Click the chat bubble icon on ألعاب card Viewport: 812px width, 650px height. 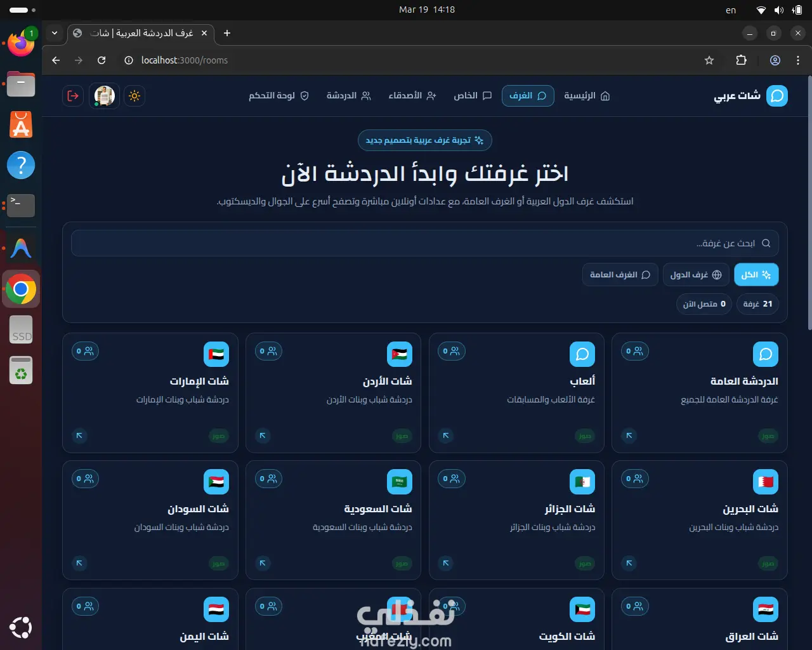click(x=582, y=354)
